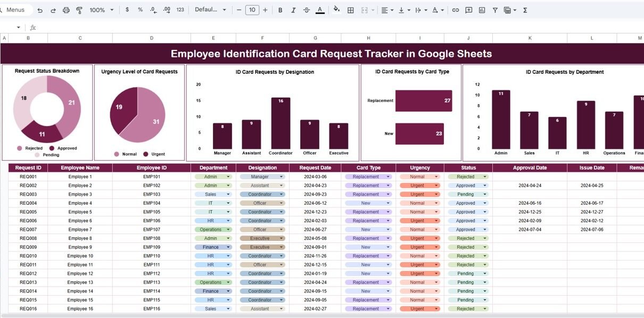Click the Borders icon

pyautogui.click(x=351, y=10)
